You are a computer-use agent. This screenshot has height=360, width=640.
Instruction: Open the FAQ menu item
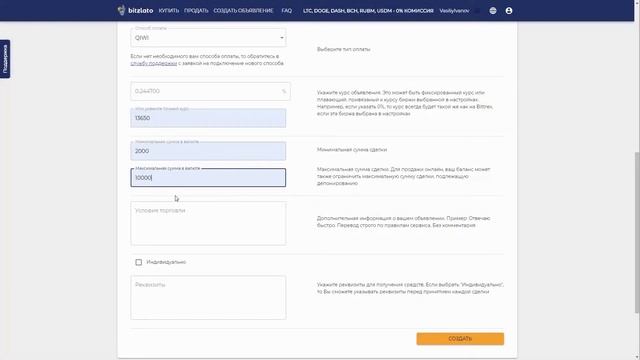click(x=287, y=11)
